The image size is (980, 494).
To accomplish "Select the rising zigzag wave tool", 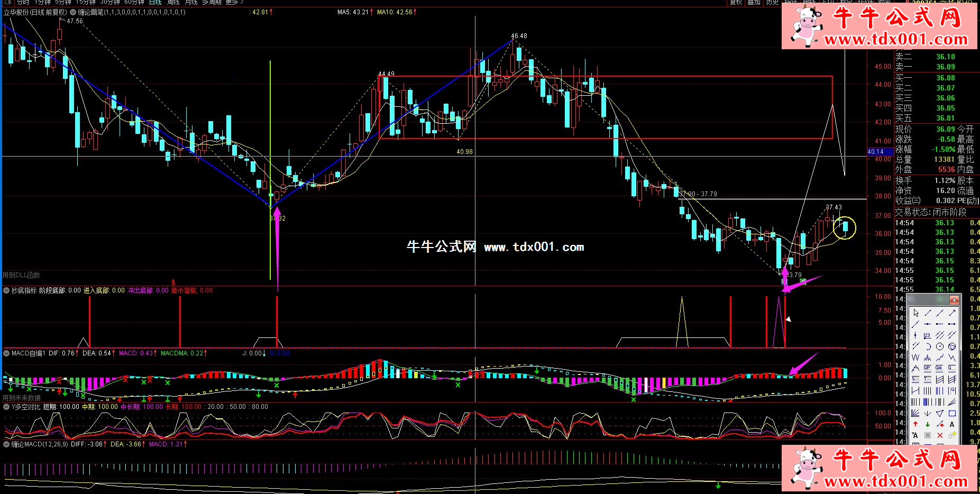I will [940, 358].
